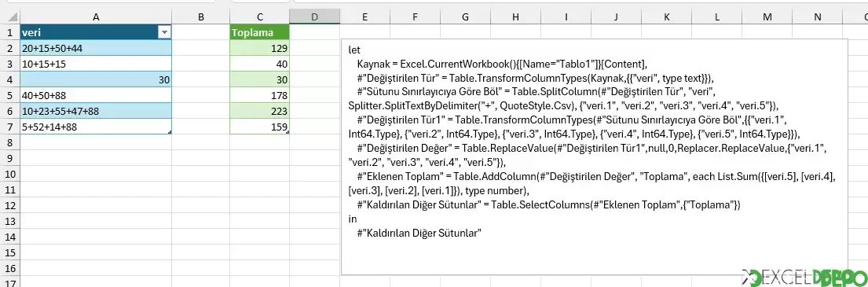Image resolution: width=868 pixels, height=287 pixels.
Task: Select column M header
Action: 767,17
